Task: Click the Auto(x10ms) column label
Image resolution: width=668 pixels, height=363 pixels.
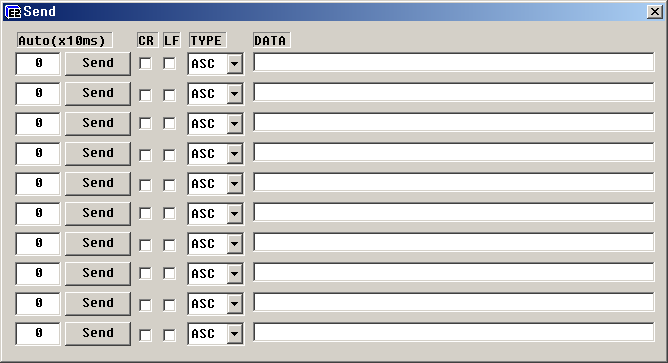Action: click(x=65, y=40)
